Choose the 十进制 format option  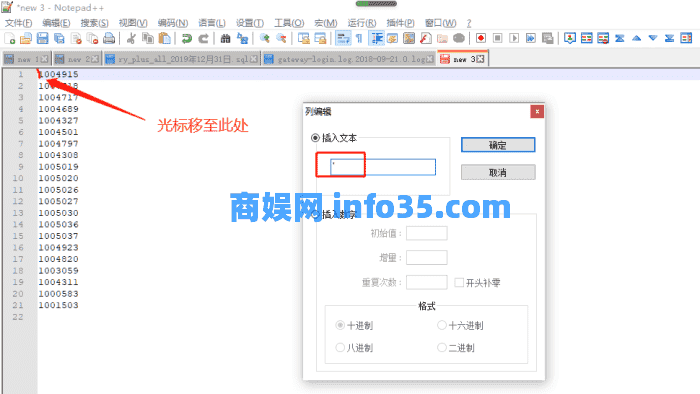(x=340, y=325)
